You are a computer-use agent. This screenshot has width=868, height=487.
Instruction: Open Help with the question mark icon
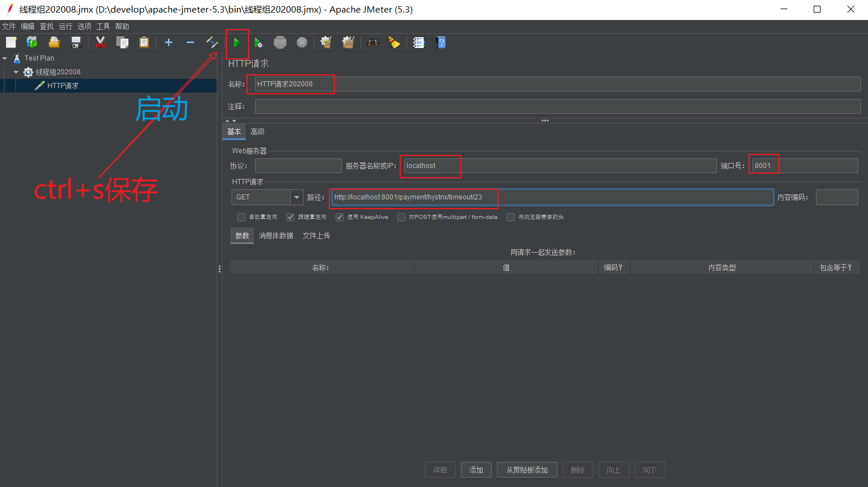(x=441, y=42)
